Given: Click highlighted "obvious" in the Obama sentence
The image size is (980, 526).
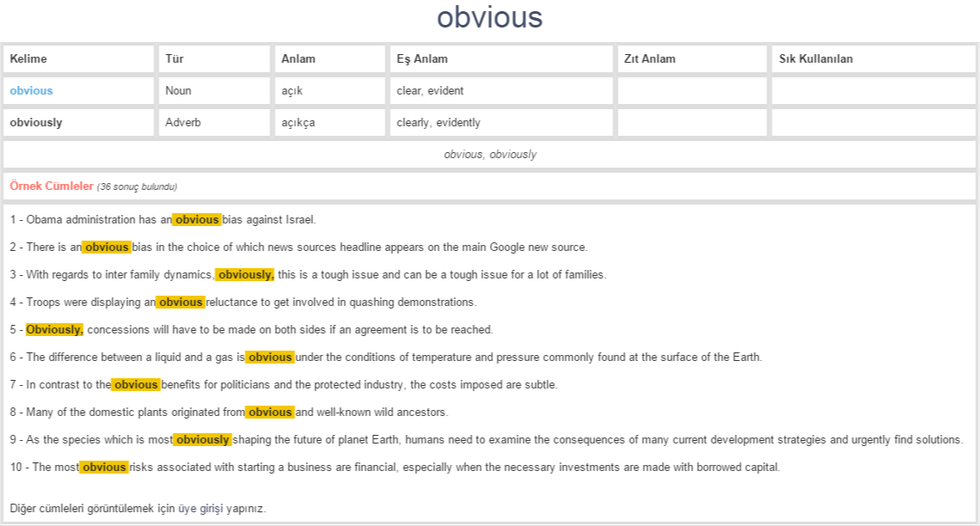Looking at the screenshot, I should point(197,220).
